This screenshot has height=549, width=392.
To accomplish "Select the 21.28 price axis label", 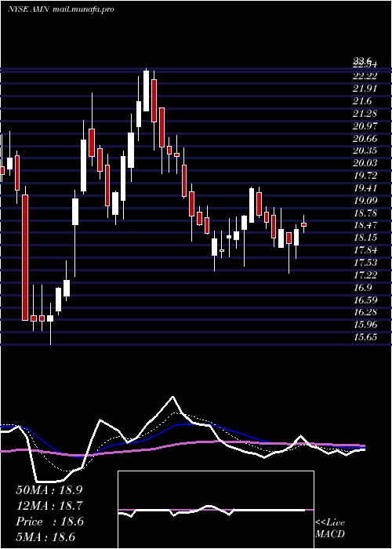I will point(365,114).
